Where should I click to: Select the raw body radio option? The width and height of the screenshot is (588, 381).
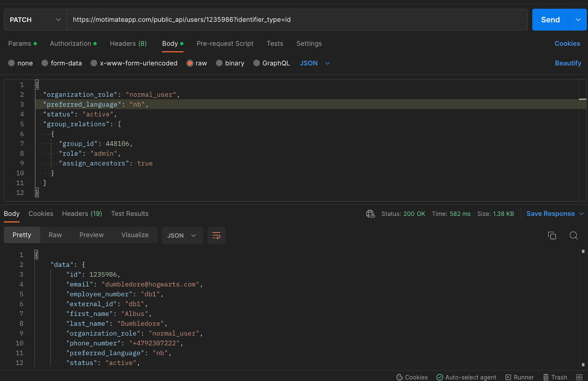point(190,63)
